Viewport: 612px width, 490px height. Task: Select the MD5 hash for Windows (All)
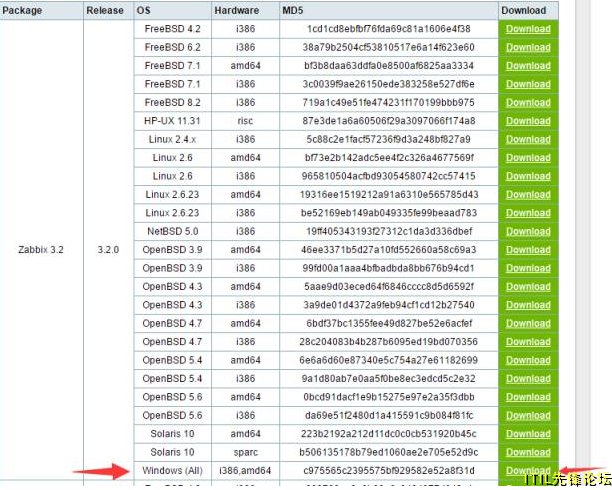[389, 470]
